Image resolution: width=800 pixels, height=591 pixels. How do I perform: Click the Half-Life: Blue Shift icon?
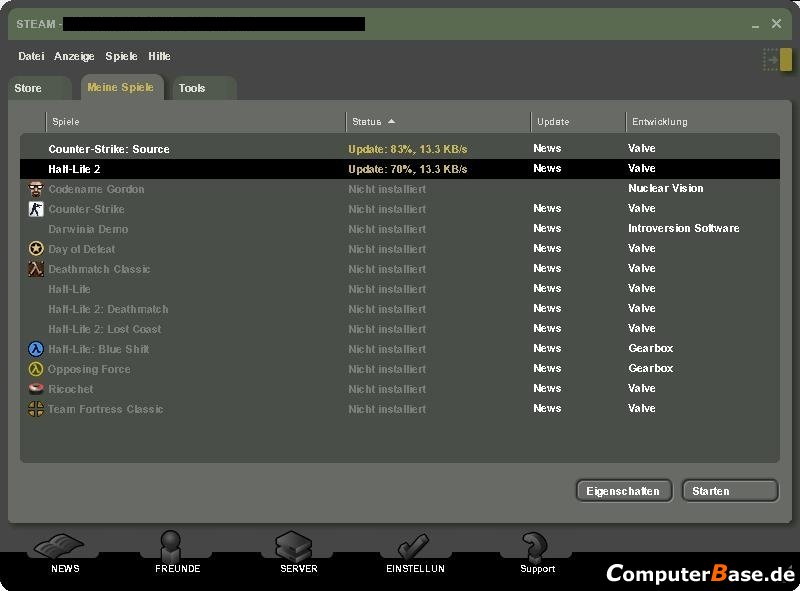36,349
